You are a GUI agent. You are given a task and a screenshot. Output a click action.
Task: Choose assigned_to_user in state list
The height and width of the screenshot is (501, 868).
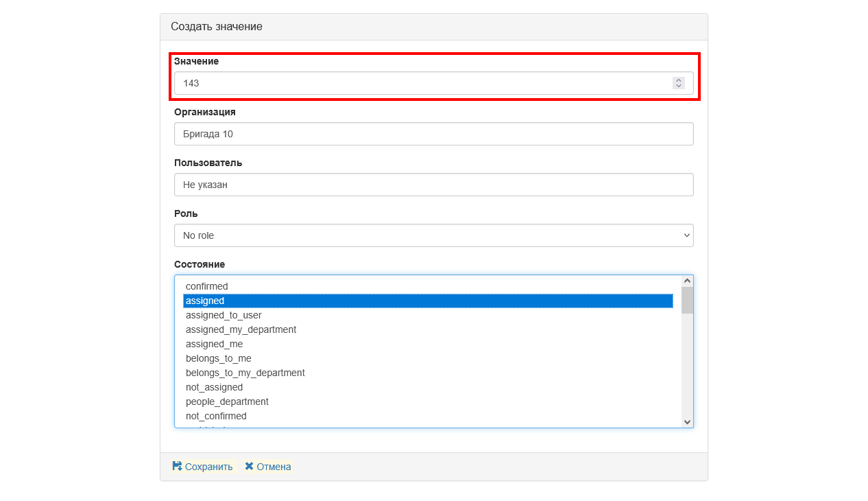pos(224,315)
